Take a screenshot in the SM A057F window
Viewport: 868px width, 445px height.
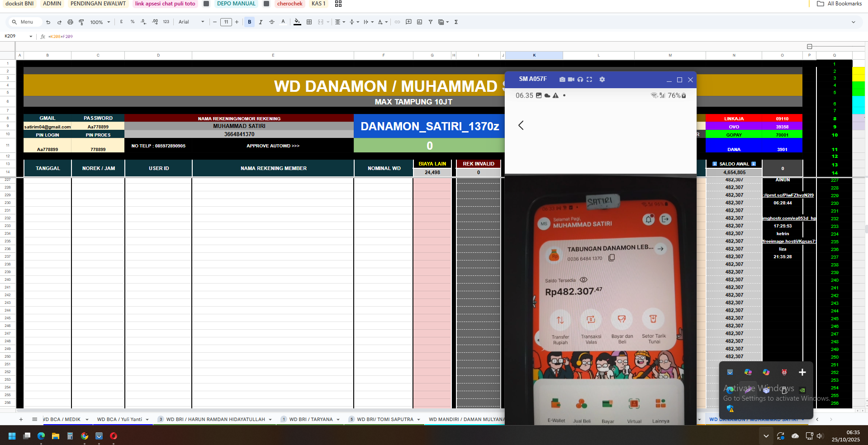click(x=562, y=79)
